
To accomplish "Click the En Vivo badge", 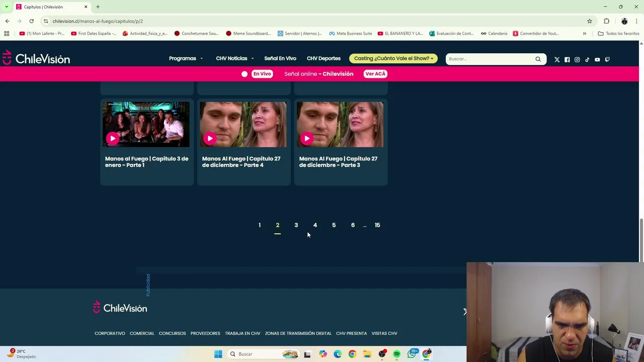I will point(262,74).
